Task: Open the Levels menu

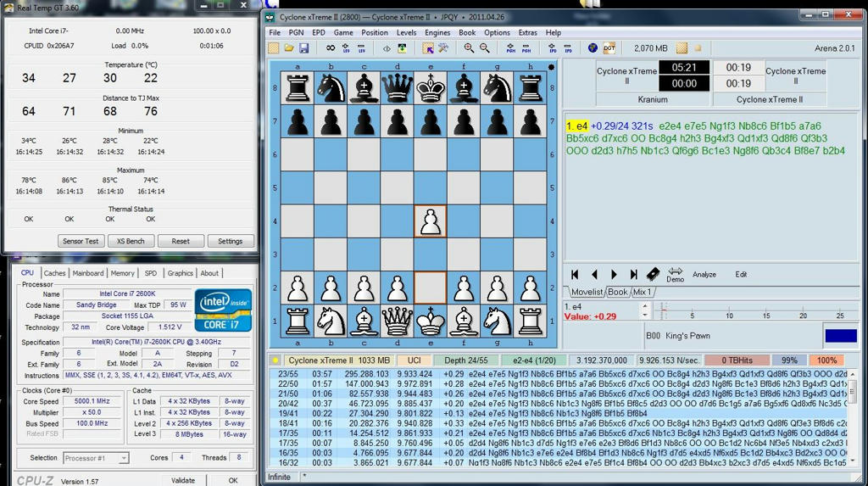Action: click(406, 33)
